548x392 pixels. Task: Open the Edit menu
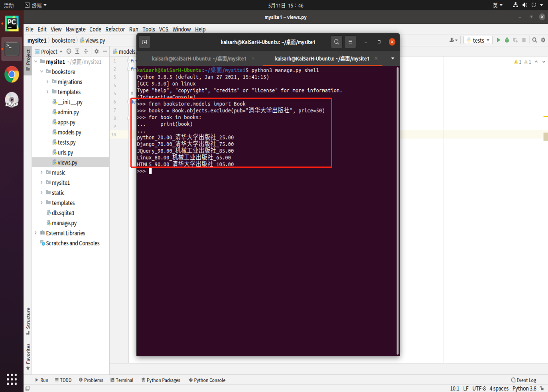coord(42,29)
